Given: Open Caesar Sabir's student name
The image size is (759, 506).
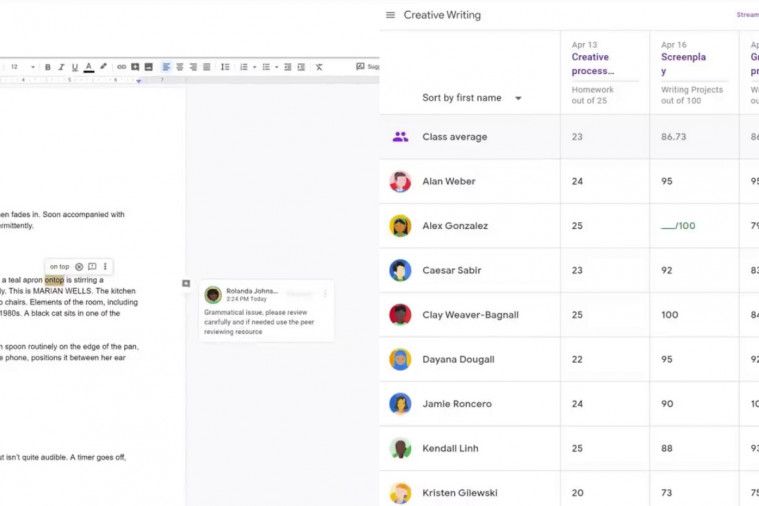Looking at the screenshot, I should pyautogui.click(x=452, y=270).
